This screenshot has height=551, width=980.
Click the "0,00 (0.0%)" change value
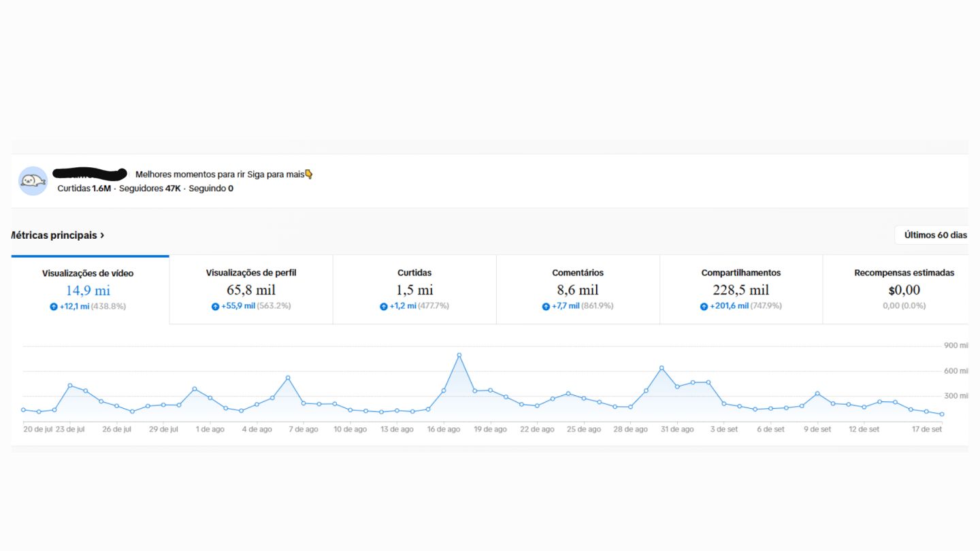[904, 306]
